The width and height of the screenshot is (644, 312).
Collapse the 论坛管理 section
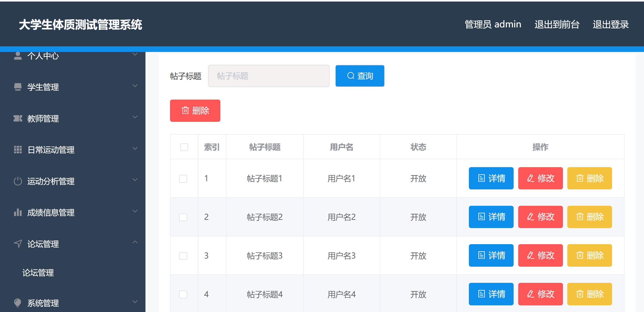click(x=135, y=242)
